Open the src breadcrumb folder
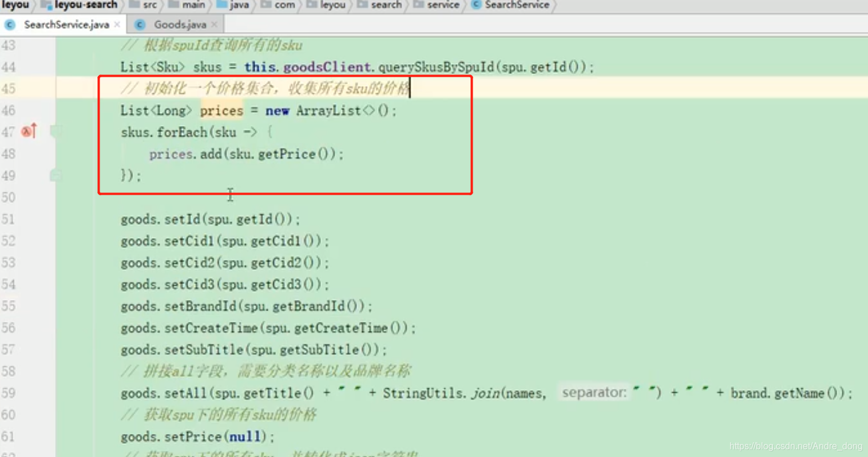Image resolution: width=868 pixels, height=457 pixels. click(x=150, y=5)
